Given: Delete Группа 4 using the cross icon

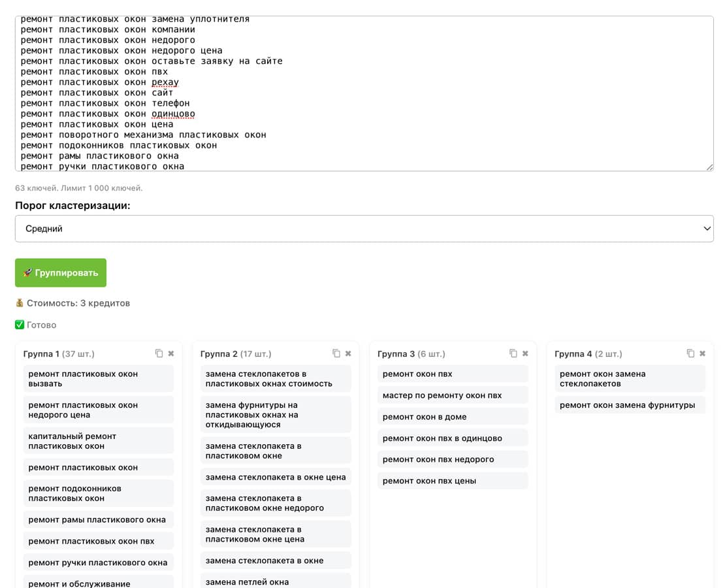Looking at the screenshot, I should coord(702,353).
